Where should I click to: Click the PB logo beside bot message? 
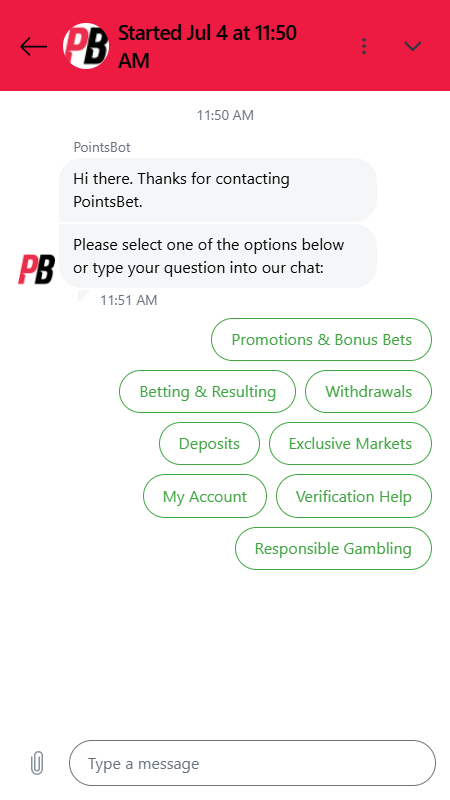pos(37,269)
